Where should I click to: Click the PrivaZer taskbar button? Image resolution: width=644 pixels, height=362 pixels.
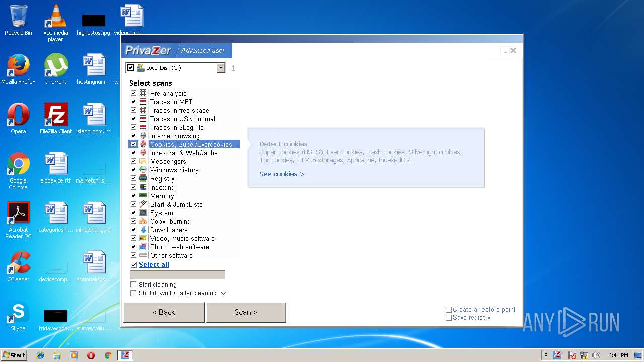click(125, 355)
